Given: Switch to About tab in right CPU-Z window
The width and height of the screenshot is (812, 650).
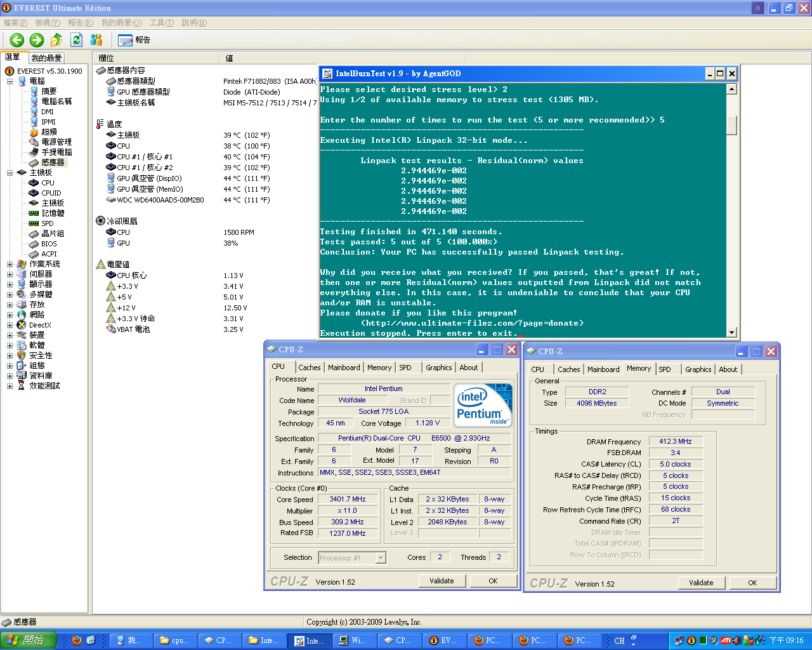Looking at the screenshot, I should [728, 369].
